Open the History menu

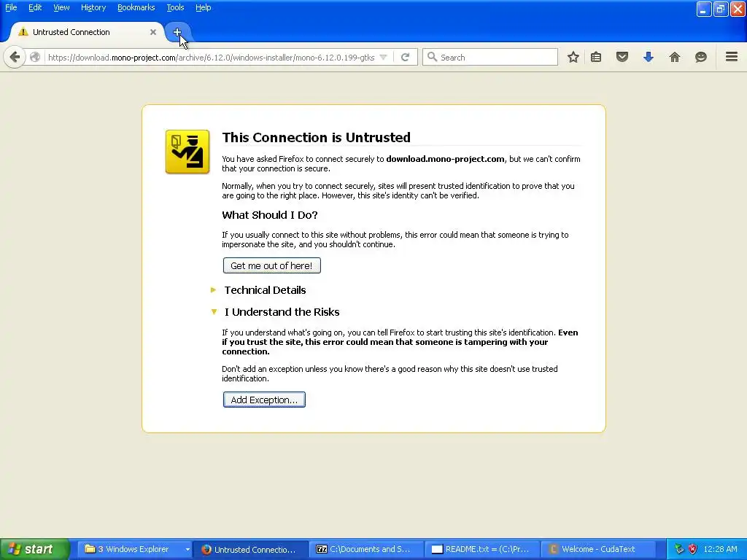point(93,7)
